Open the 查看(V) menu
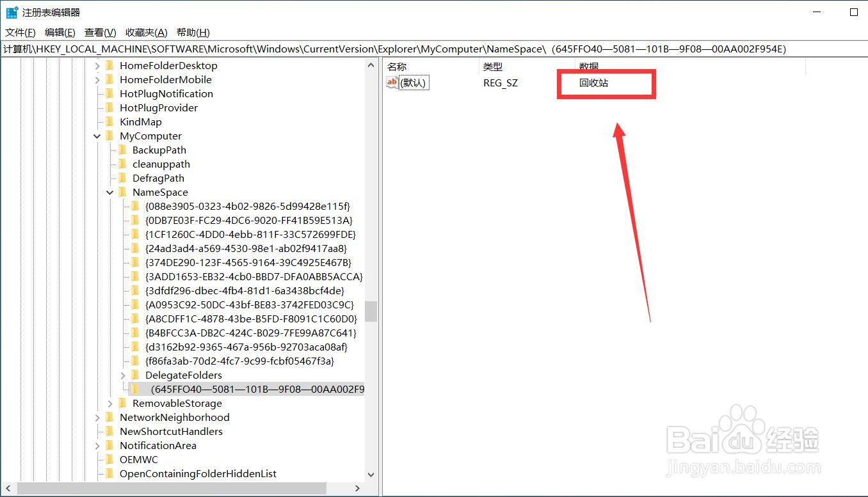The height and width of the screenshot is (497, 868). click(x=100, y=33)
